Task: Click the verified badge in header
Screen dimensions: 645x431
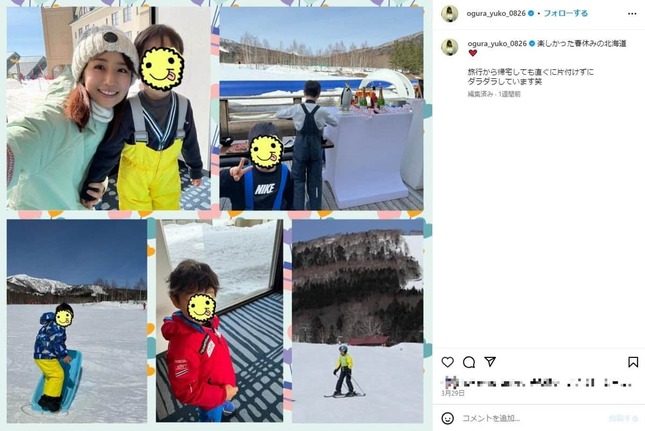Action: click(531, 13)
